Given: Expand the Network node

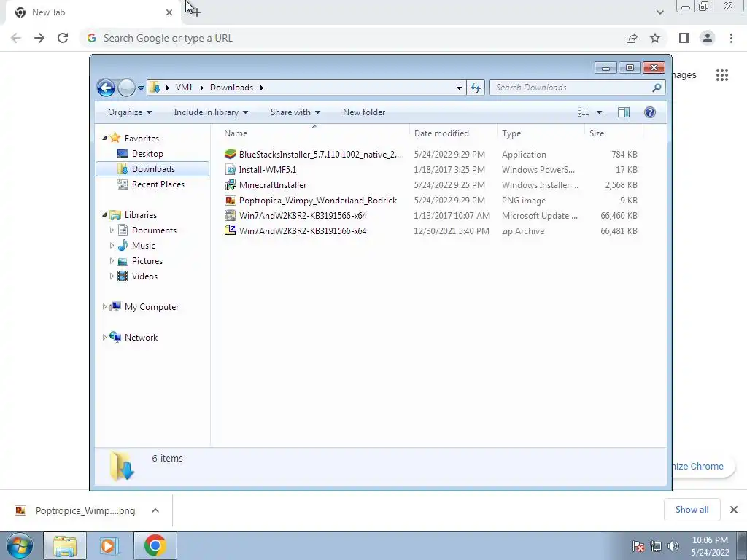Looking at the screenshot, I should (104, 337).
